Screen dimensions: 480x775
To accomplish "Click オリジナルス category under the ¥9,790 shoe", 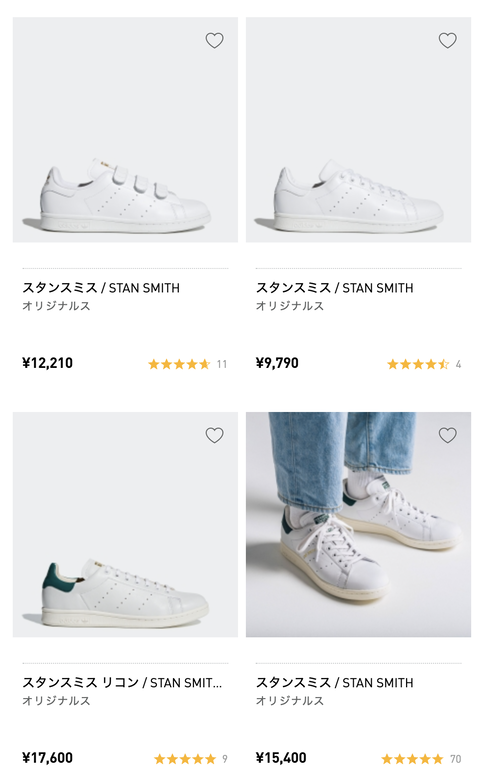I will pyautogui.click(x=290, y=306).
